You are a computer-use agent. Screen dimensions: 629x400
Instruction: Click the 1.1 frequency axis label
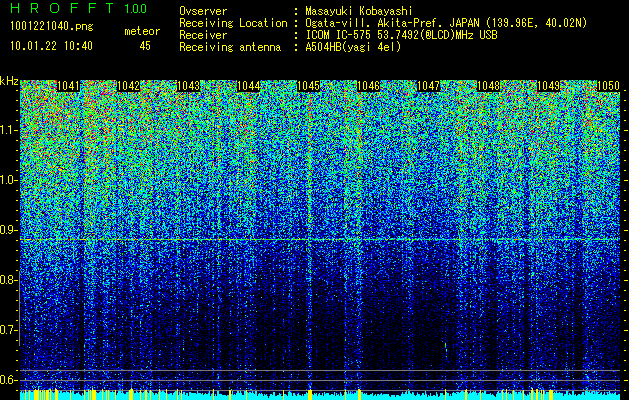point(8,130)
